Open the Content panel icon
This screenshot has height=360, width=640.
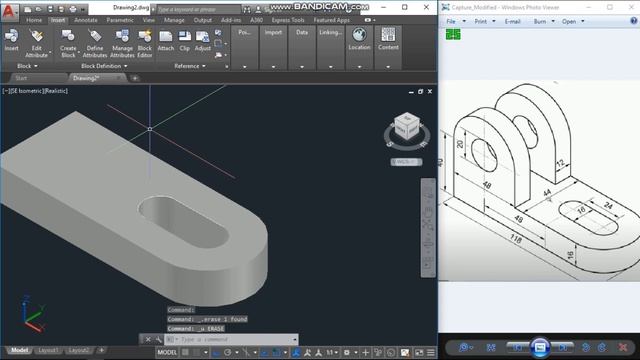[x=388, y=35]
